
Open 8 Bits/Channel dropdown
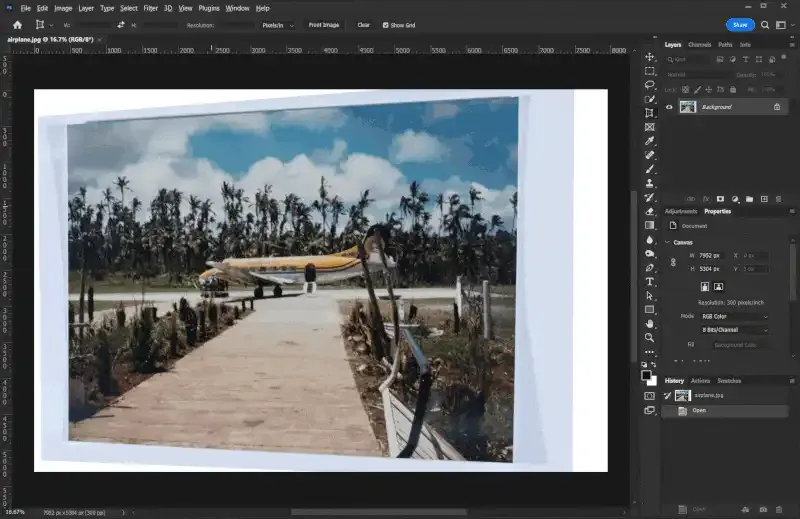[734, 330]
